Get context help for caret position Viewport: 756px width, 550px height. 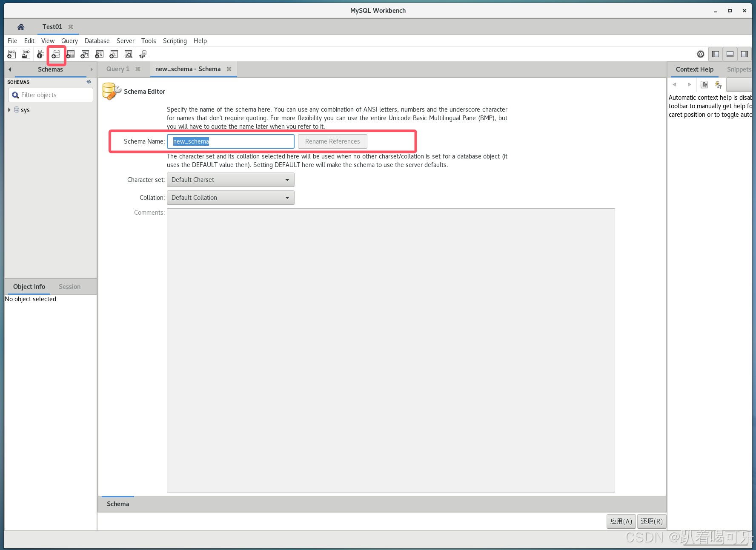(x=704, y=85)
